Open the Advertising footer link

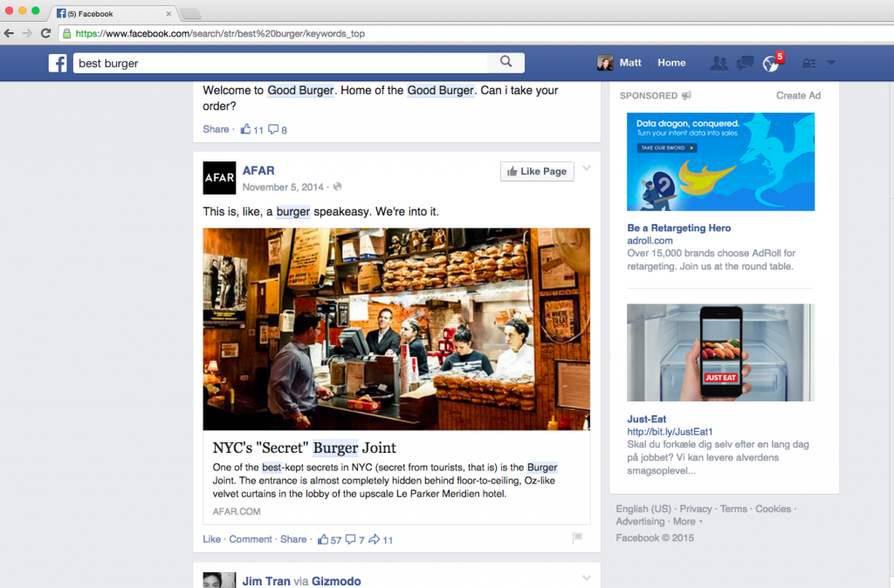[640, 522]
